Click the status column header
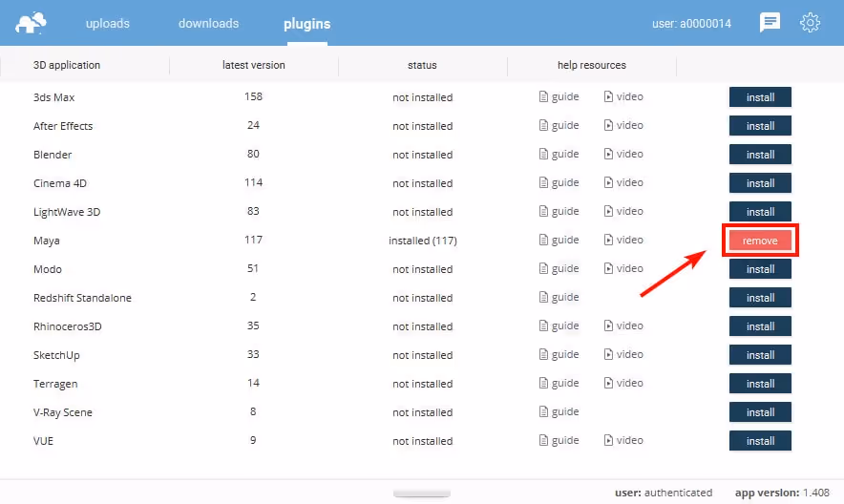The width and height of the screenshot is (844, 504). tap(422, 65)
